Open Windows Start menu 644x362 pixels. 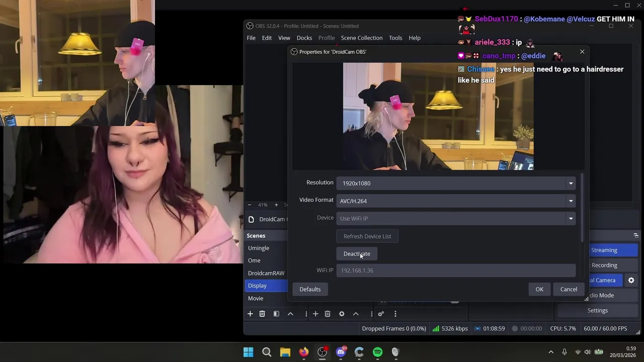coord(249,352)
